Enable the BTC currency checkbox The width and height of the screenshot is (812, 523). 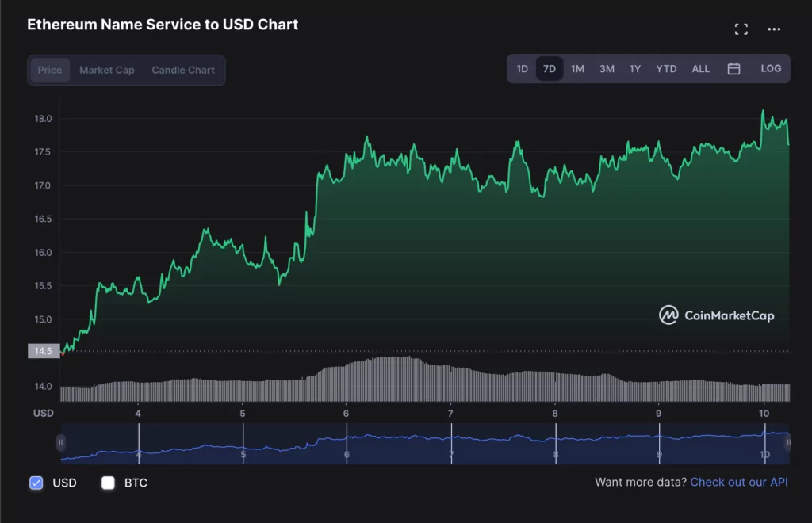108,483
